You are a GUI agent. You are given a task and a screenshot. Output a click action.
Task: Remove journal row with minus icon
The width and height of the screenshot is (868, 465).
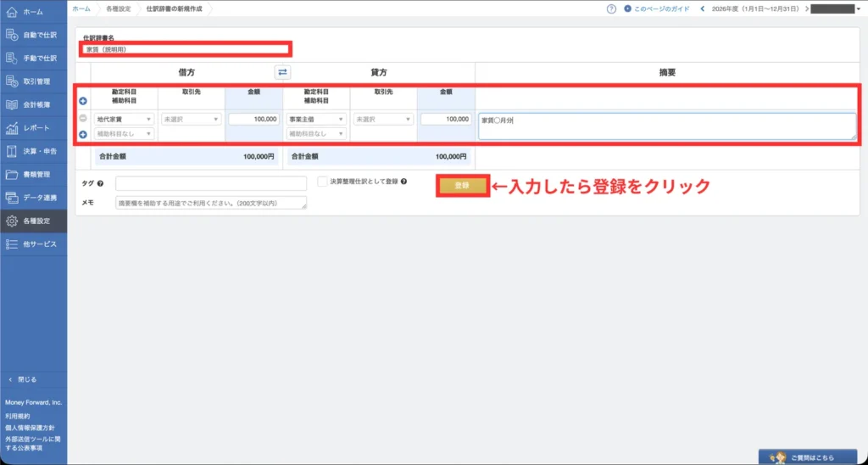click(83, 119)
